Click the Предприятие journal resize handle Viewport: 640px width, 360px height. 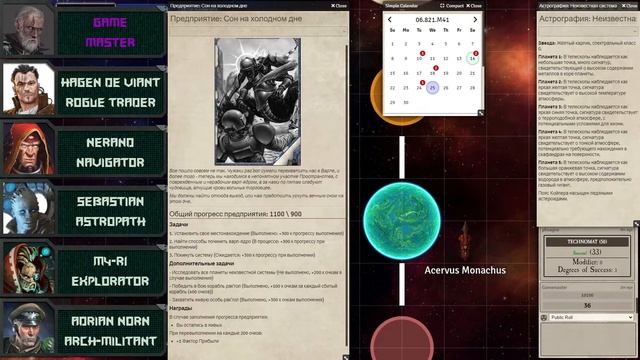(x=346, y=357)
